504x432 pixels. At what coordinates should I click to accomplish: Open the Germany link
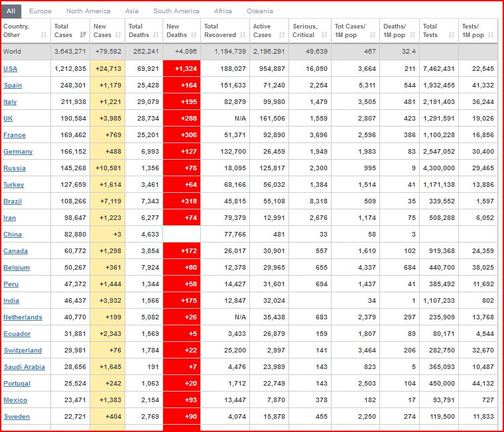point(18,152)
